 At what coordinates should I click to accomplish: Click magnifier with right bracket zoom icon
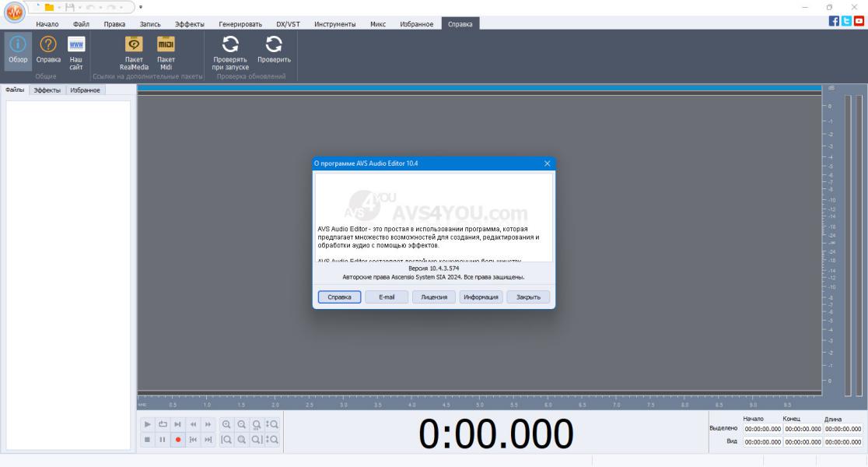click(x=257, y=439)
